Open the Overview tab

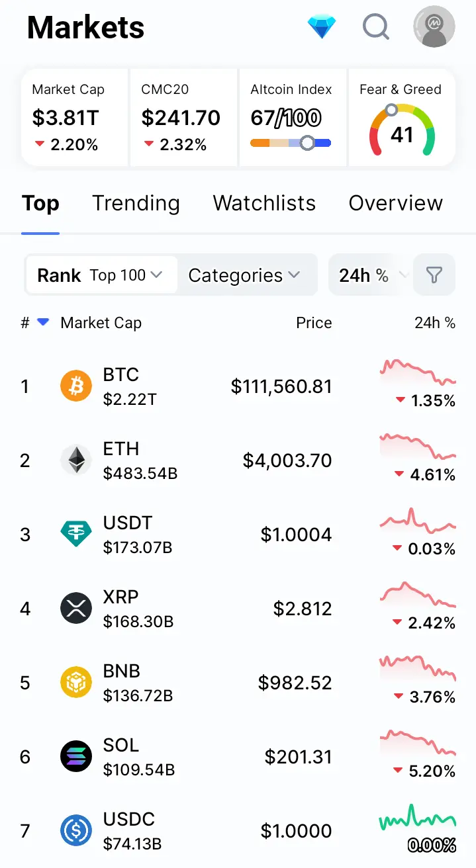coord(396,203)
